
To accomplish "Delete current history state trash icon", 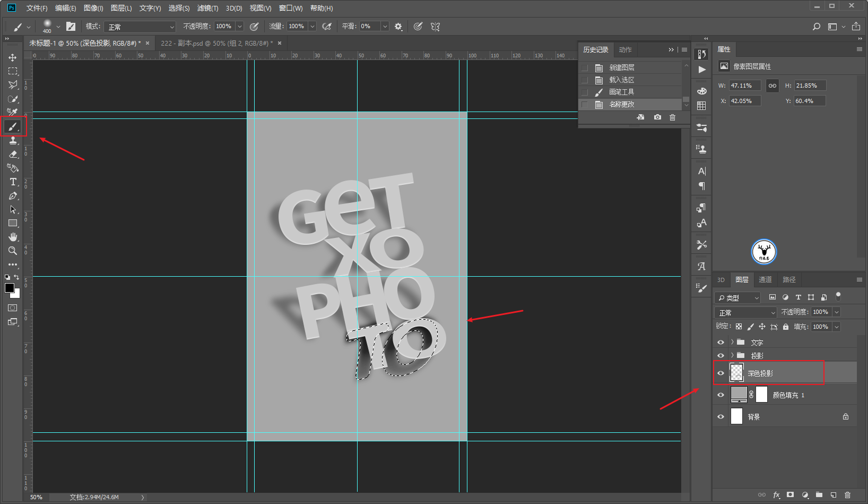I will pyautogui.click(x=672, y=117).
